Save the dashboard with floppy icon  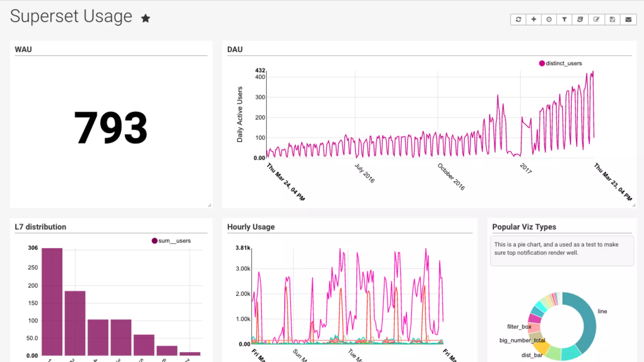click(612, 19)
